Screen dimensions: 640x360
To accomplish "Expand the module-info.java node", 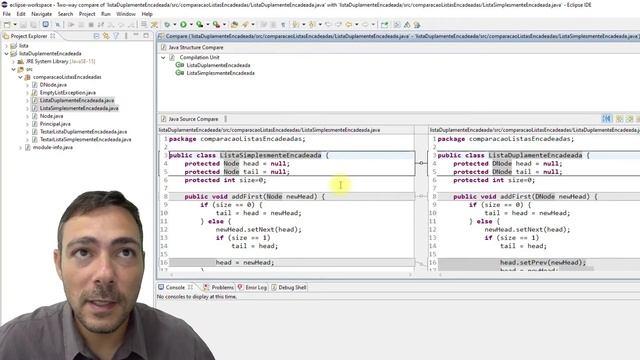I will pyautogui.click(x=20, y=147).
